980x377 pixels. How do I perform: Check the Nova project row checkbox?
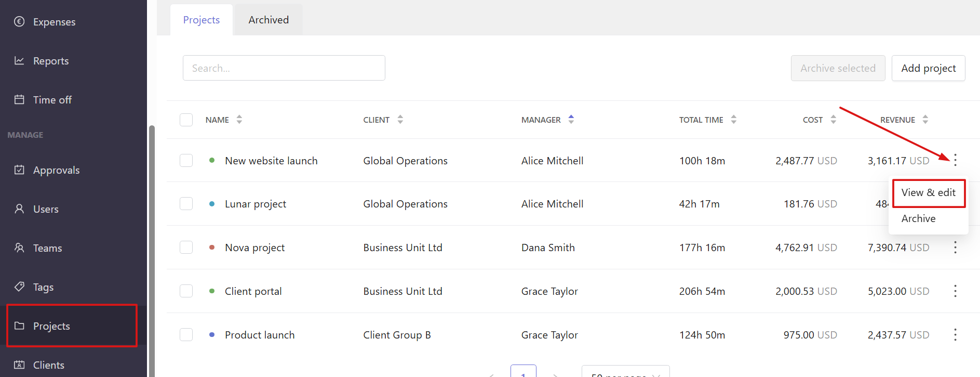pos(186,248)
